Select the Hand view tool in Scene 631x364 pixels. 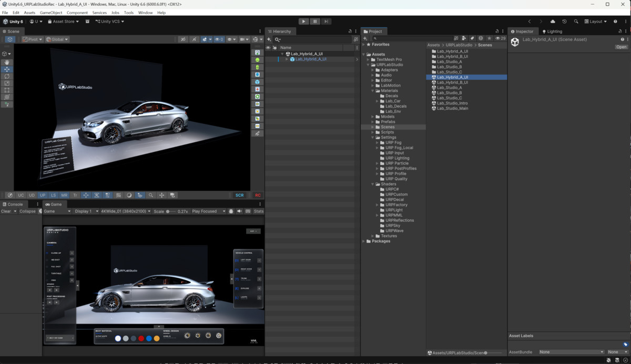point(7,63)
